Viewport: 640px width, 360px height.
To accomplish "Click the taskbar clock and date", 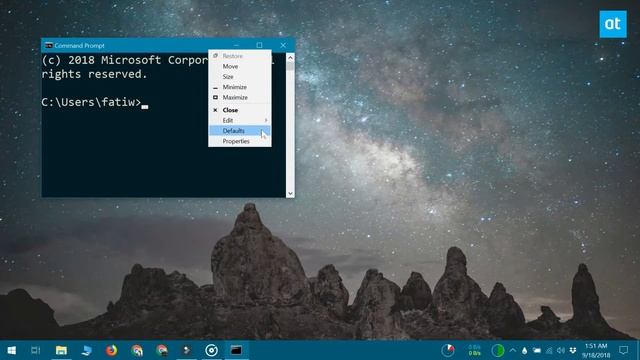I will pos(596,351).
